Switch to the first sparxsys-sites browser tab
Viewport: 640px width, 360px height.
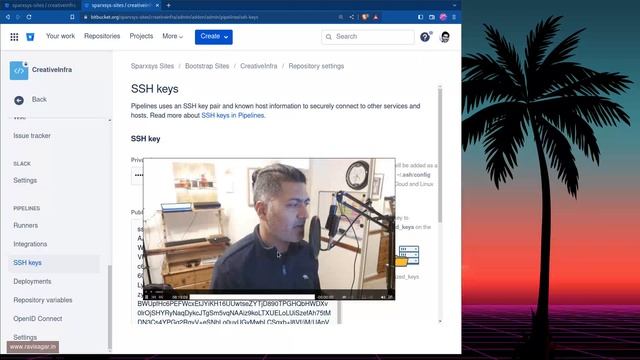tap(41, 5)
